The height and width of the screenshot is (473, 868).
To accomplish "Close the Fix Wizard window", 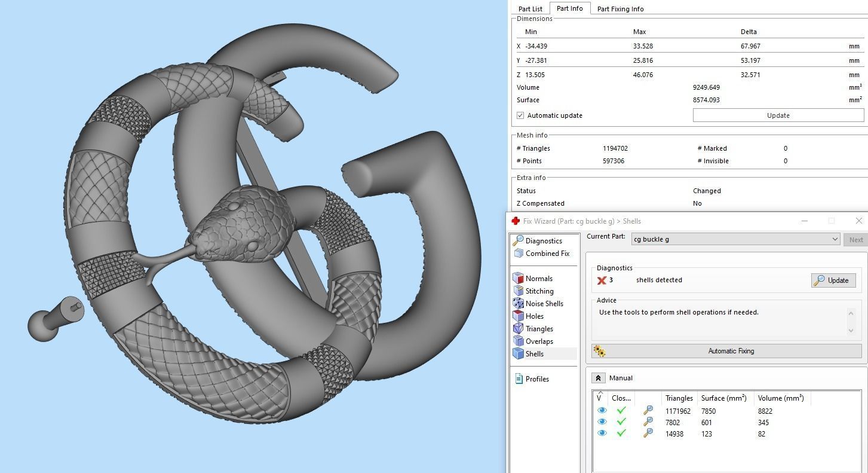I will pos(858,221).
